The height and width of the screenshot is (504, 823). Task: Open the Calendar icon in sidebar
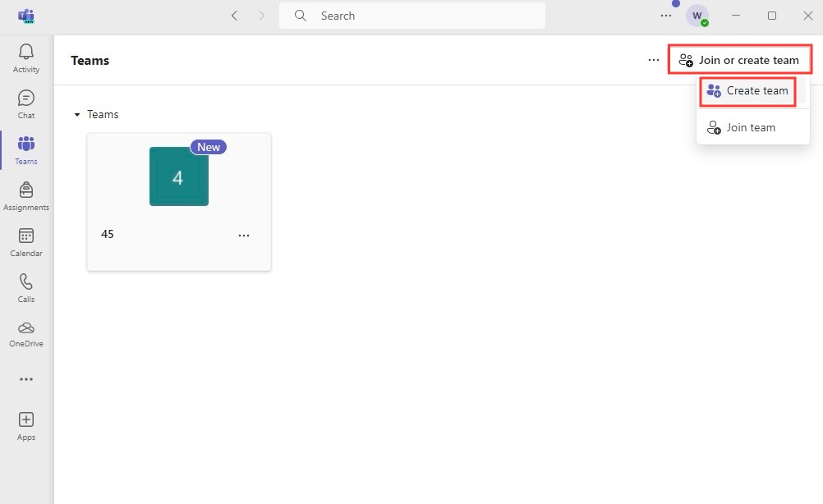(25, 236)
